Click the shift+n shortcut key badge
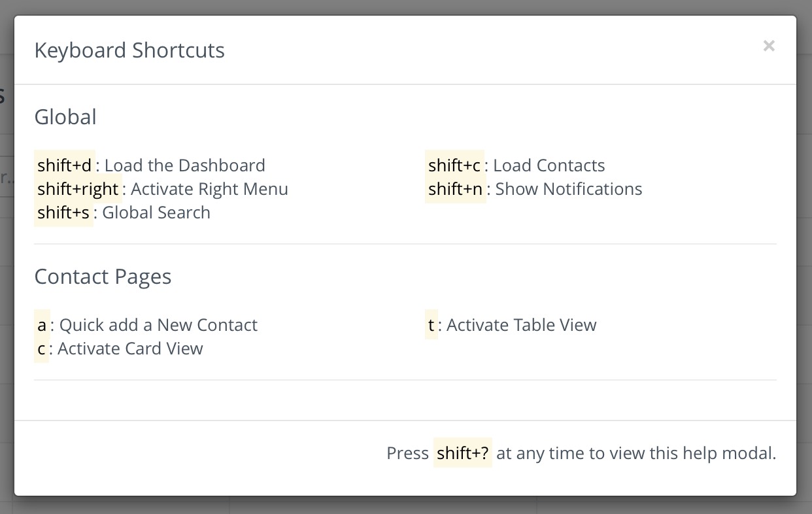The width and height of the screenshot is (812, 514). [x=455, y=188]
